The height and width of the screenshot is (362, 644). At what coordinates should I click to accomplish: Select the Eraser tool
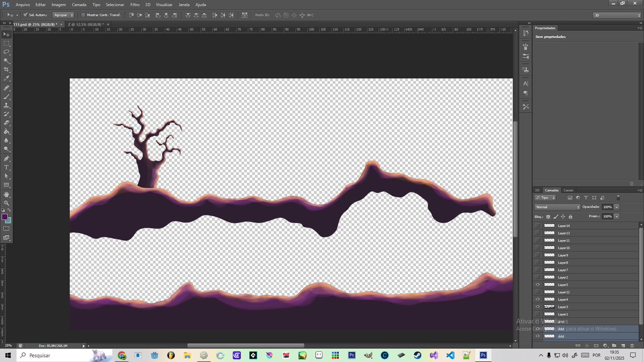point(7,123)
